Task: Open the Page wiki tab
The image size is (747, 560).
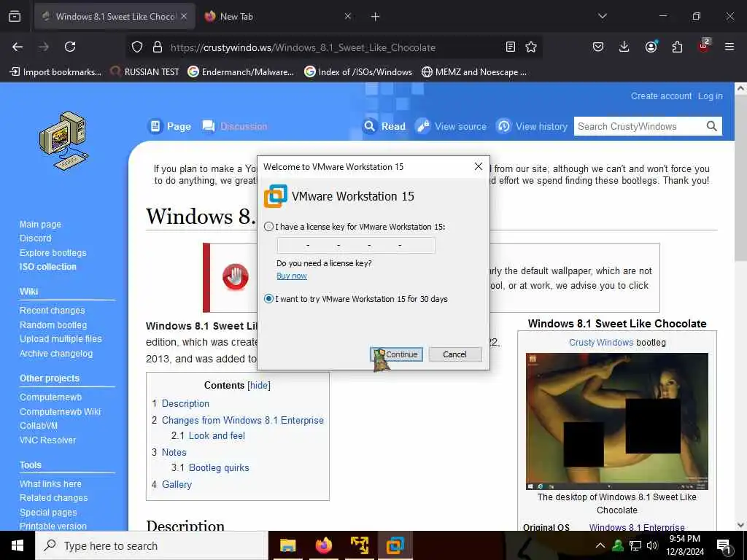Action: pos(169,126)
